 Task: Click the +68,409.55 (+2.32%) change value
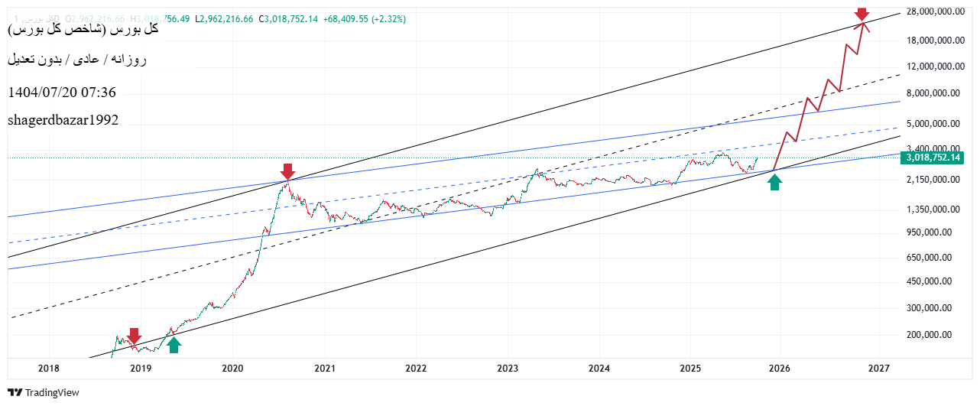364,18
